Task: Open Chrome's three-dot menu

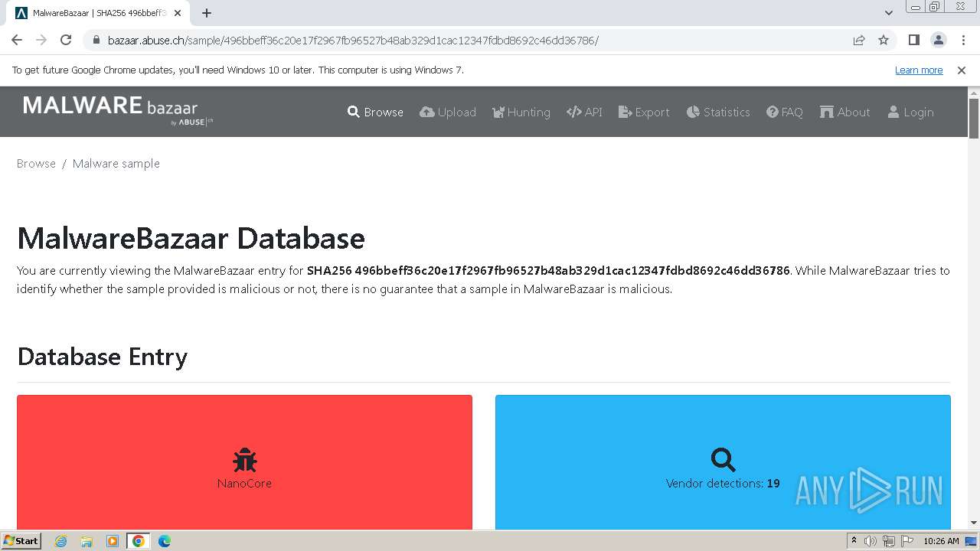Action: pos(962,40)
